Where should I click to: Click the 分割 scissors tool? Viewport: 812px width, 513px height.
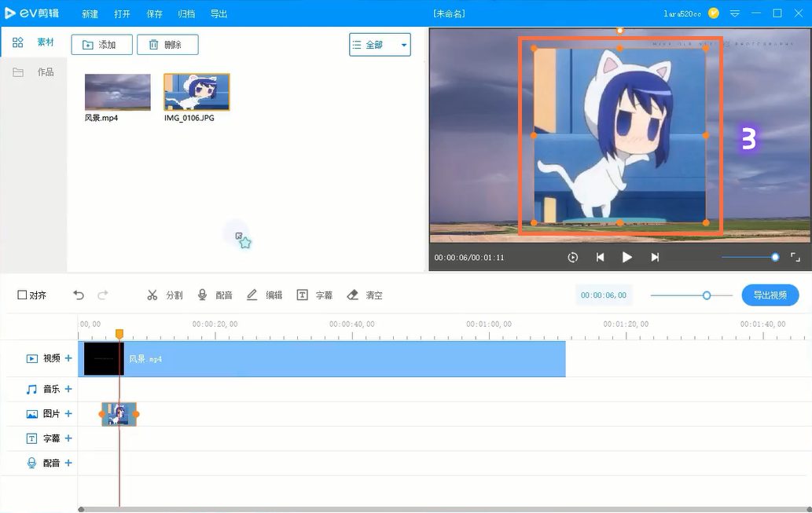(164, 295)
